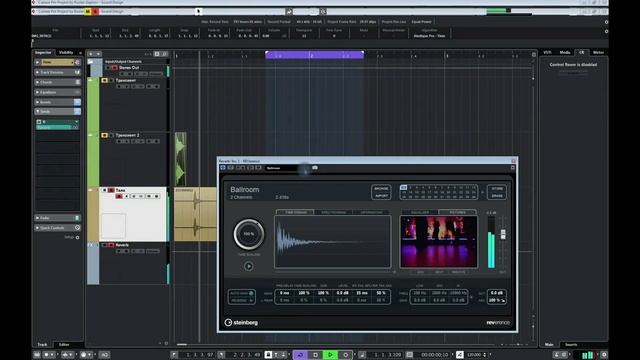The image size is (640, 360).
Task: Click the Browse button in REVerence
Action: click(381, 189)
